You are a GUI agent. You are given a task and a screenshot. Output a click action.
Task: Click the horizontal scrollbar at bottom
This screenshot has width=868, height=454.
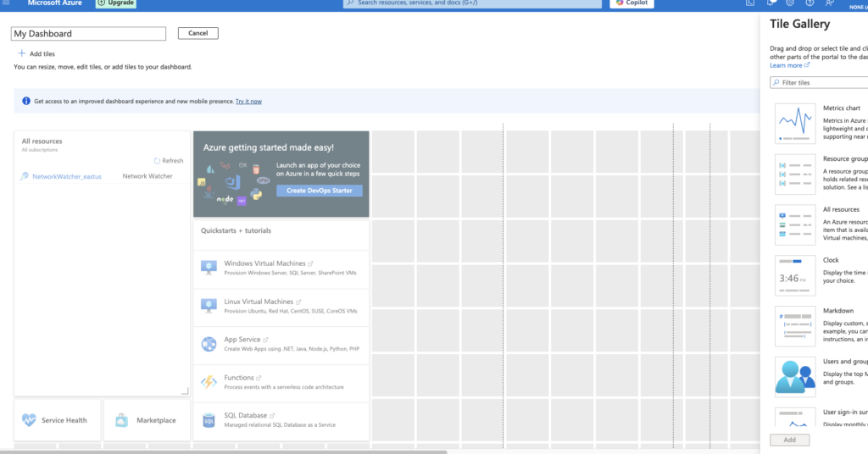223,451
